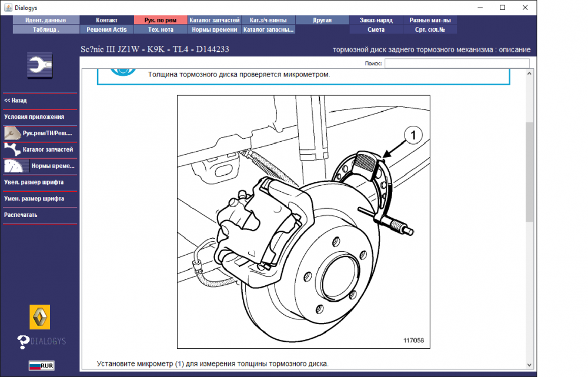
Task: Click the scrollbar down arrow
Action: click(x=529, y=365)
